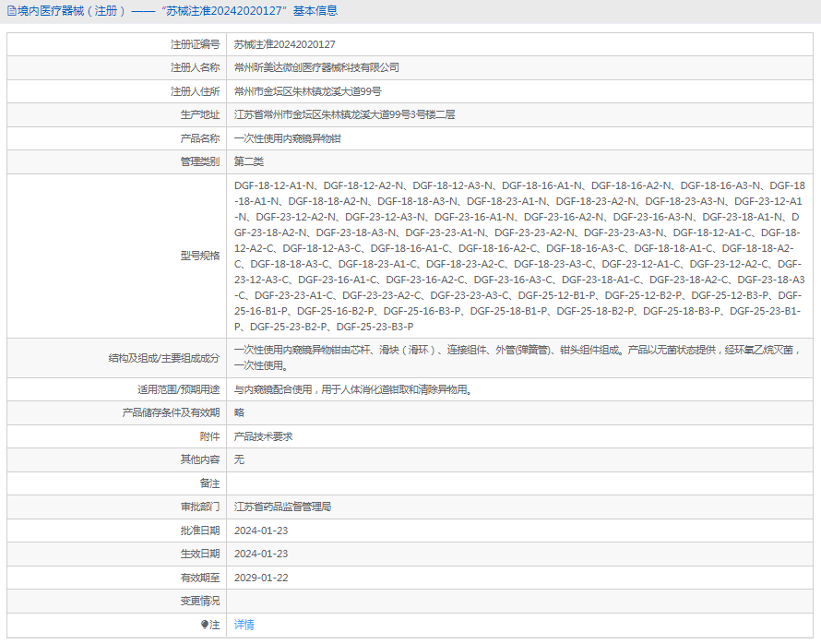Click the 注册人住所 label
Screen dimensions: 821x644
(196, 91)
